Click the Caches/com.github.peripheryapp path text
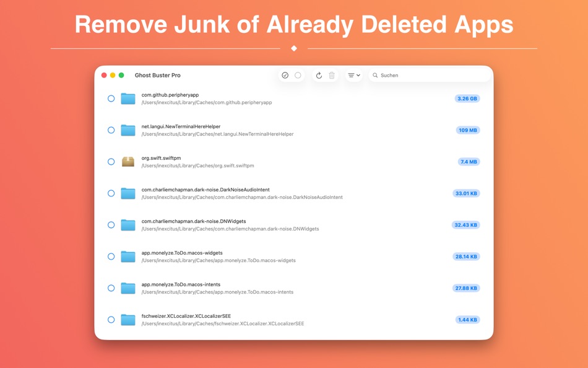 [207, 102]
